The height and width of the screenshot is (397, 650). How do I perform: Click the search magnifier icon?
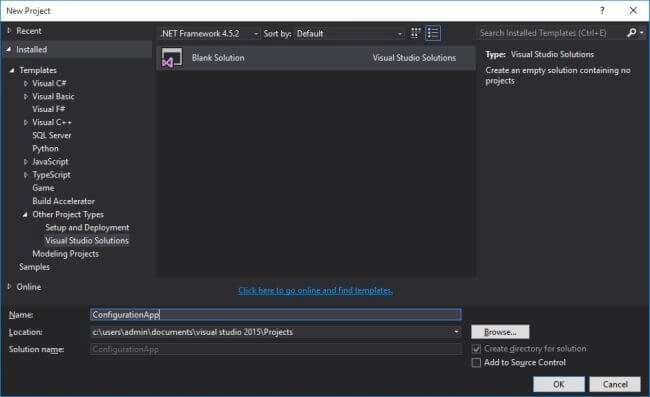click(631, 33)
